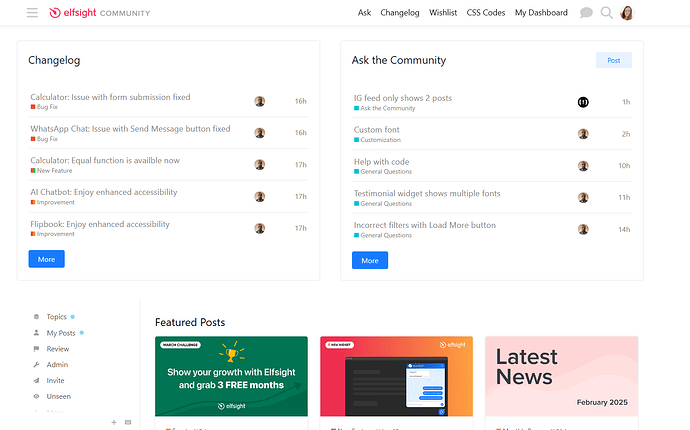Click poster avatar on 'Custom font' row
Viewport: 690px width, 430px height.
pyautogui.click(x=583, y=134)
